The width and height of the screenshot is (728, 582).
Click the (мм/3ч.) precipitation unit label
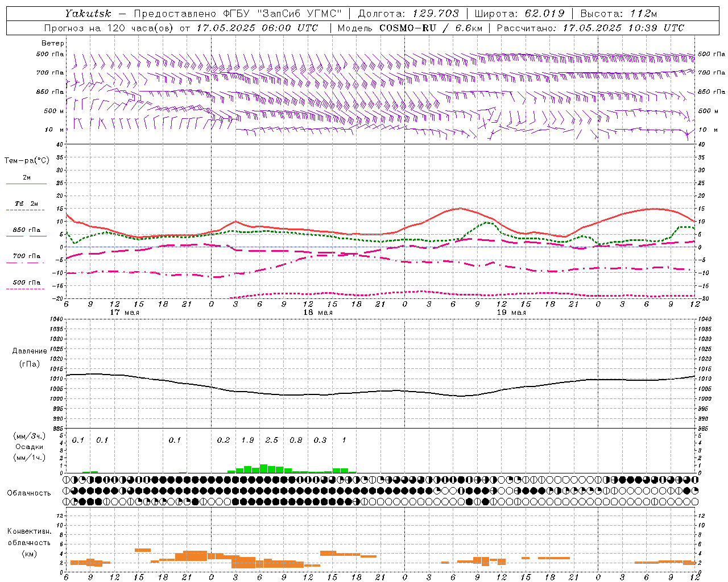tap(30, 436)
